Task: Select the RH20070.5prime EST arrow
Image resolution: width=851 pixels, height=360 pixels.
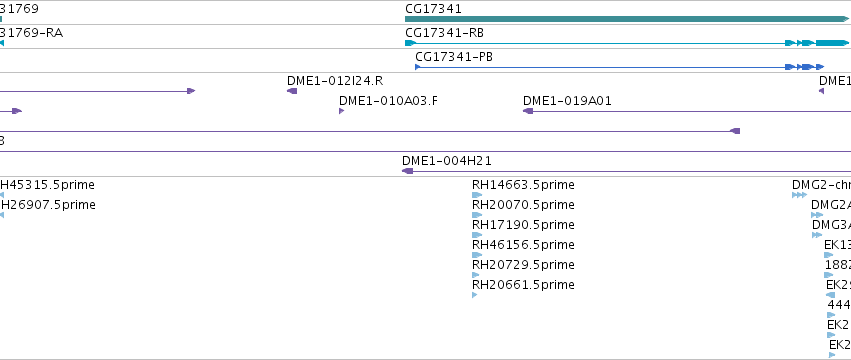Action: pyautogui.click(x=477, y=215)
